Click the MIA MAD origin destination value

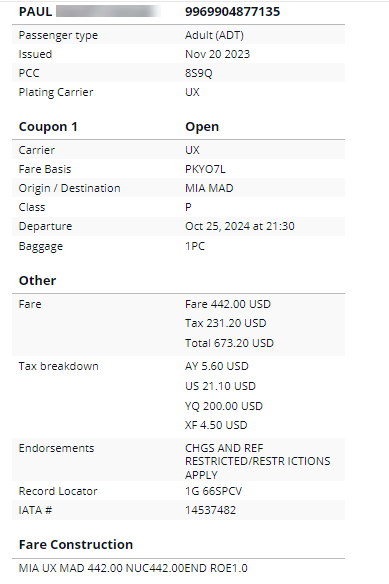(x=209, y=188)
